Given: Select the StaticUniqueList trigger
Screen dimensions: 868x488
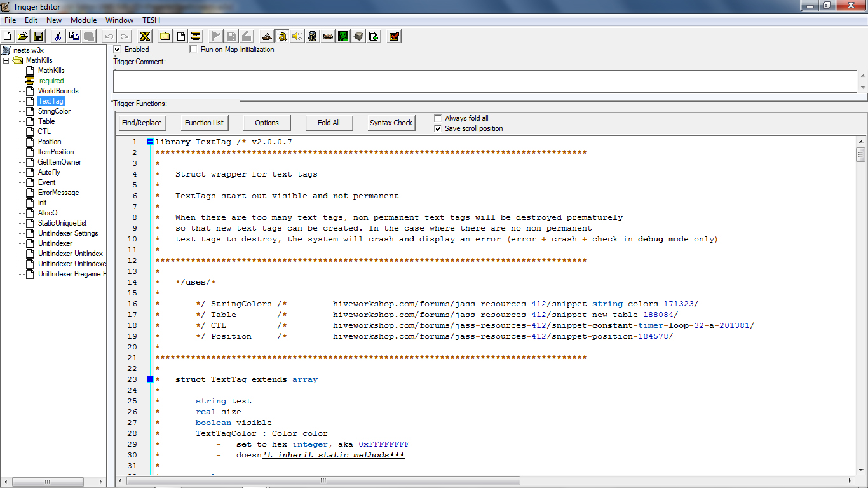Looking at the screenshot, I should pos(62,223).
